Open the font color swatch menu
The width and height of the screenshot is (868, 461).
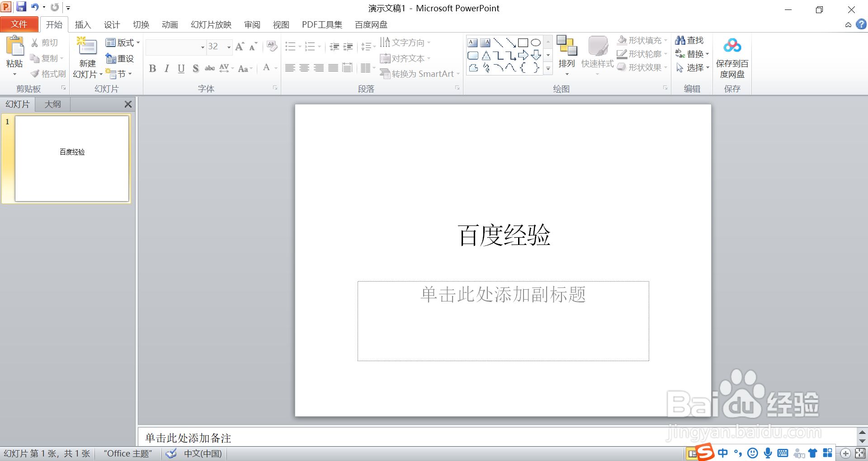(275, 68)
